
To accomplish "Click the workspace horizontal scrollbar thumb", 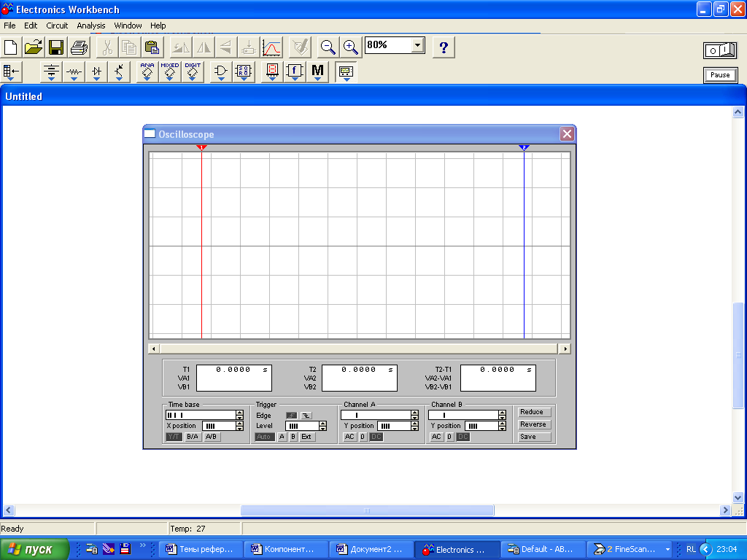I will 367,510.
